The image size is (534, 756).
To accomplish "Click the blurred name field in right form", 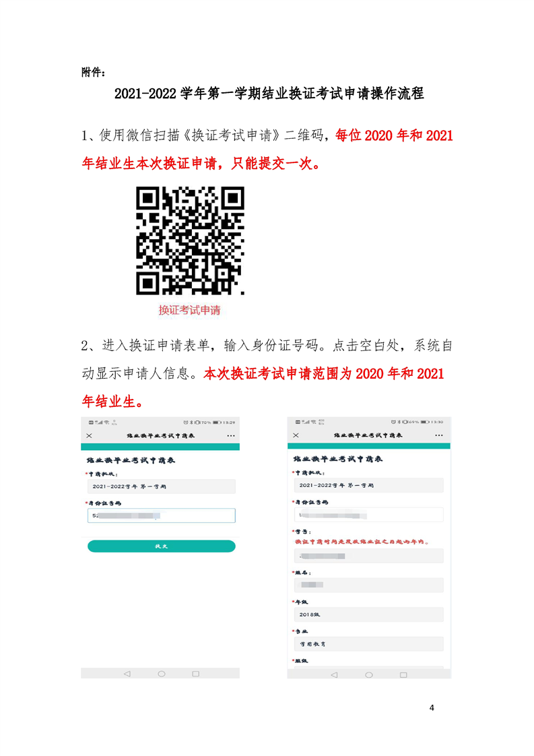I will point(369,585).
